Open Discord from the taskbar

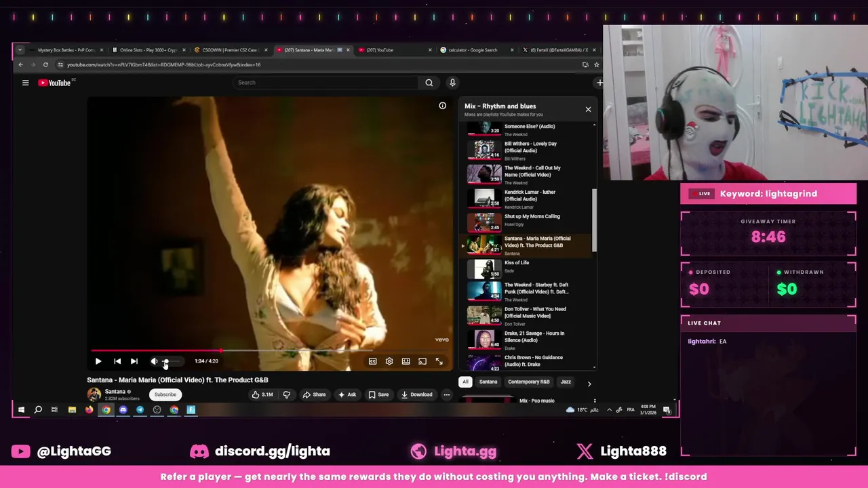click(x=123, y=410)
